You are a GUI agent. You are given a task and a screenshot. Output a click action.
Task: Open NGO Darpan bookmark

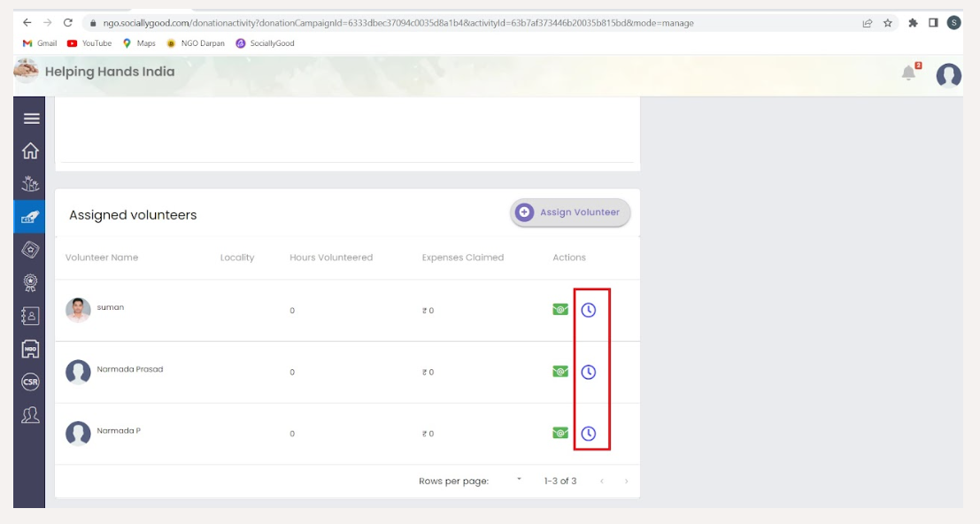[195, 43]
